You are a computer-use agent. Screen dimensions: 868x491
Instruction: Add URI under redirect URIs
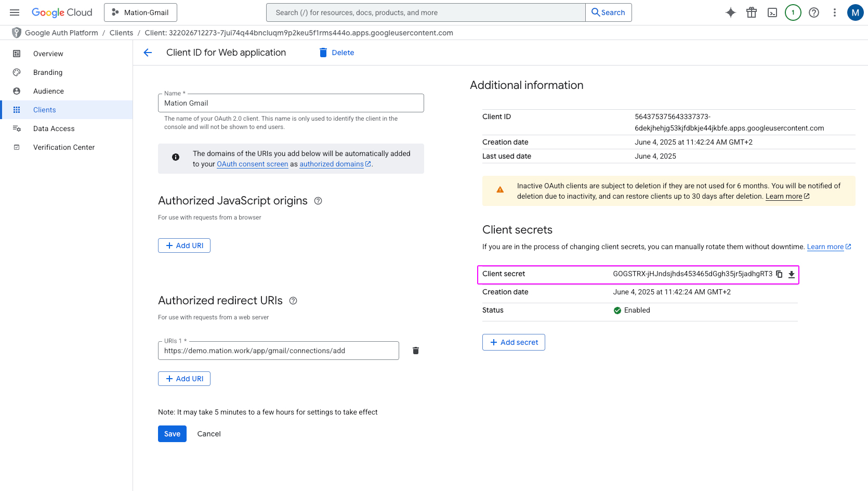[184, 379]
